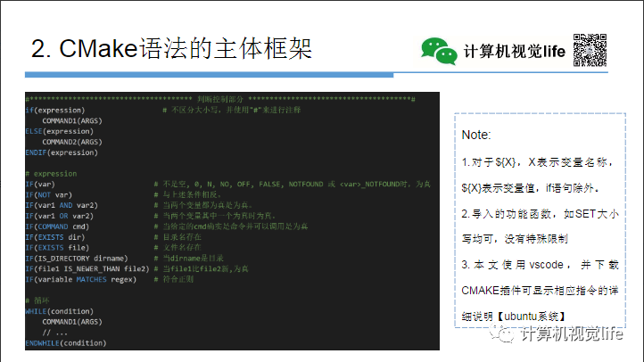644x362 pixels.
Task: Click the code line "IF(EXISTS dir)"
Action: (55, 237)
